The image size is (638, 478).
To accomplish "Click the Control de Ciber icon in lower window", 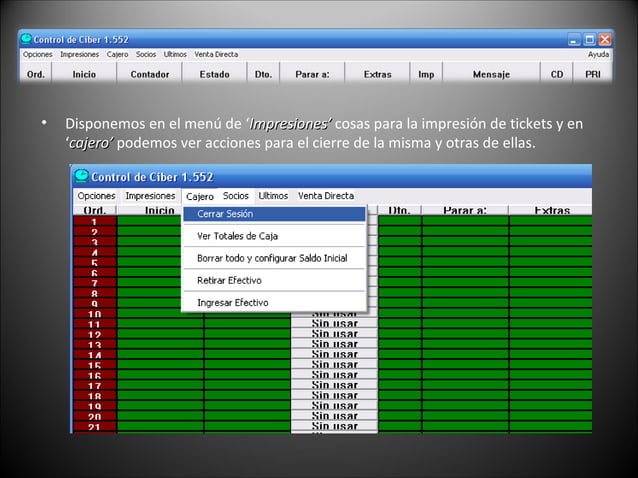I will point(81,177).
